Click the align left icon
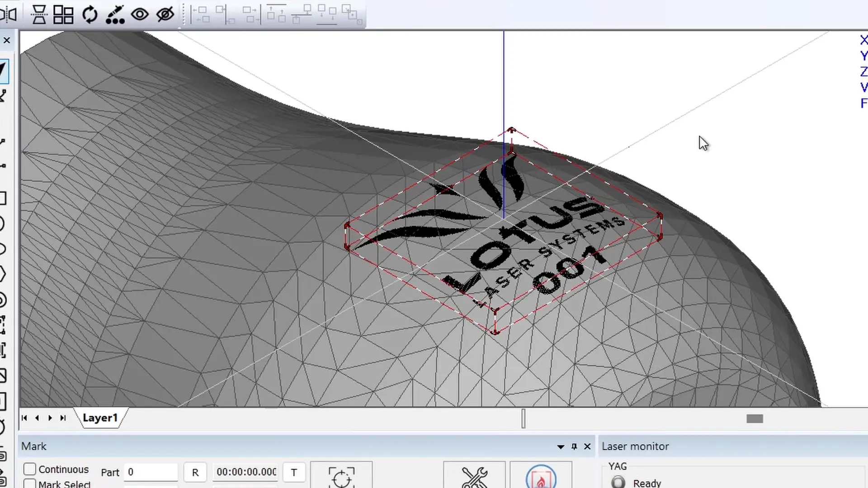 click(200, 14)
